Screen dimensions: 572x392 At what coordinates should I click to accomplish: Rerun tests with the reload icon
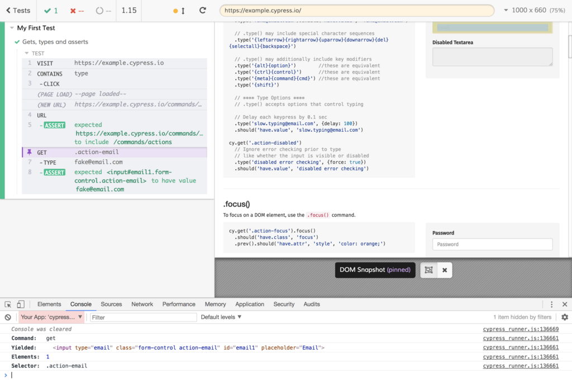click(202, 10)
